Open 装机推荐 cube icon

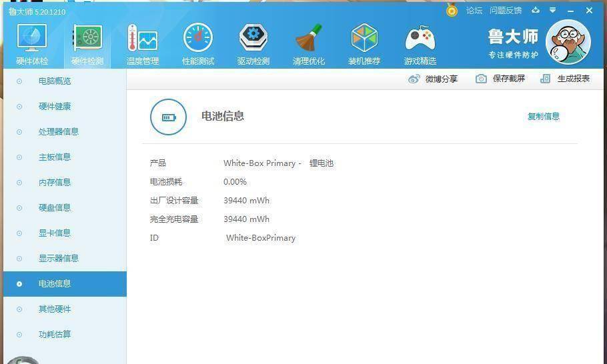tap(364, 37)
